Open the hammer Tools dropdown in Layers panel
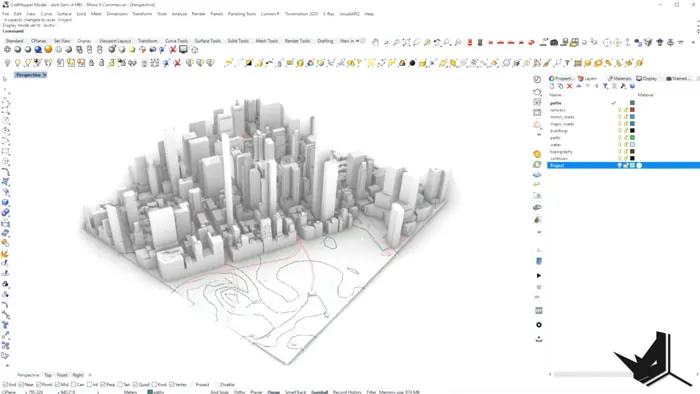This screenshot has height=394, width=700. coord(623,86)
